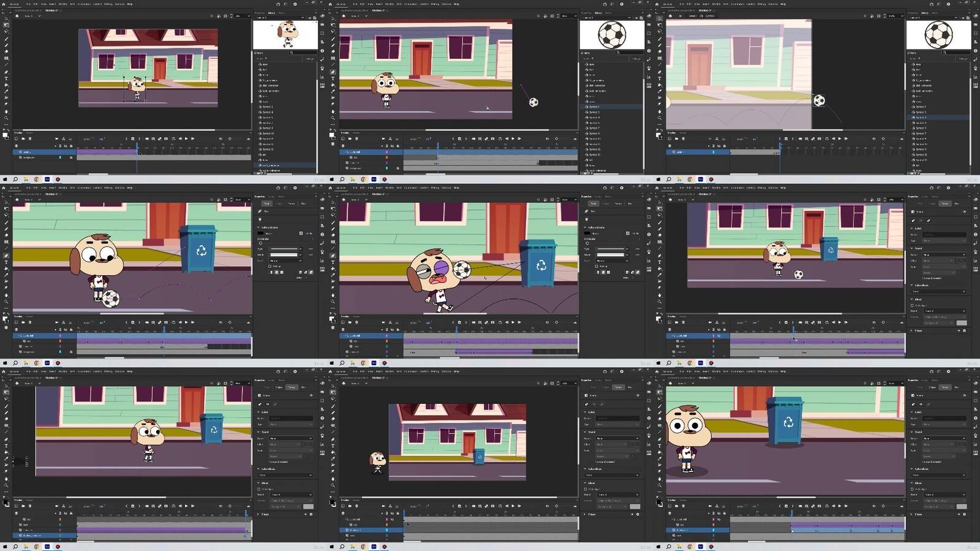Image resolution: width=980 pixels, height=551 pixels.
Task: Click timeline zoom slider knob in bottom-right screenshot
Action: (x=883, y=506)
